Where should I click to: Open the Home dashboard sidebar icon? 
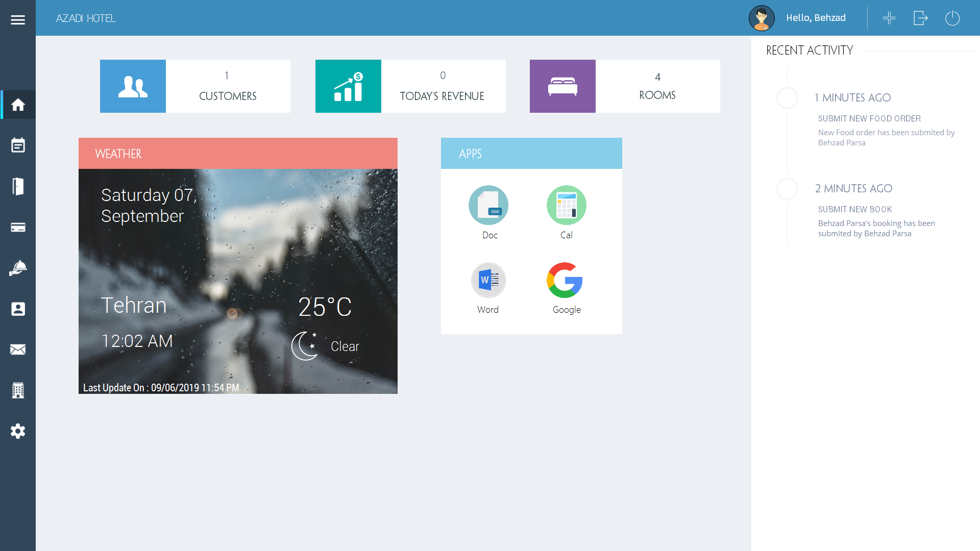(x=18, y=105)
